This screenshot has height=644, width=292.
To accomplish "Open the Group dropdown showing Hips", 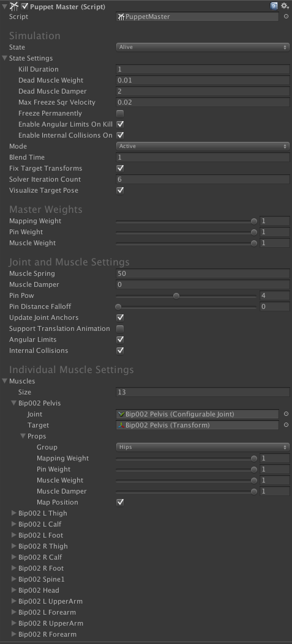I will tap(203, 447).
